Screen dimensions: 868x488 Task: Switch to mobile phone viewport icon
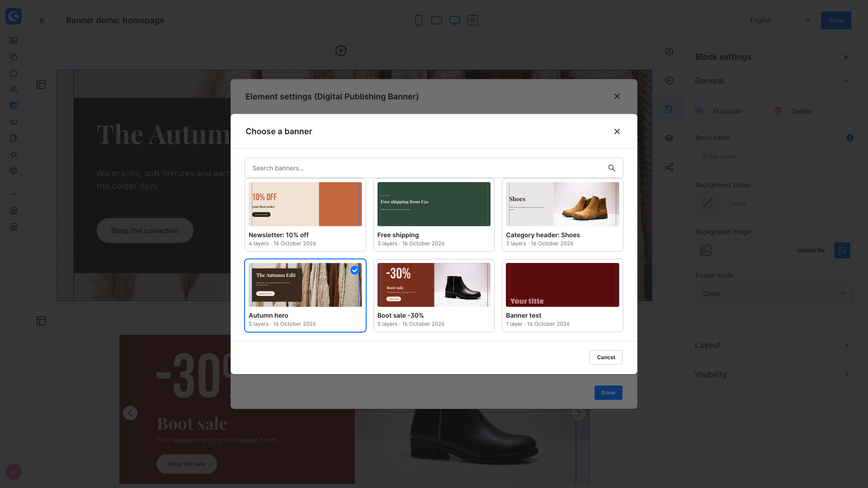coord(419,20)
